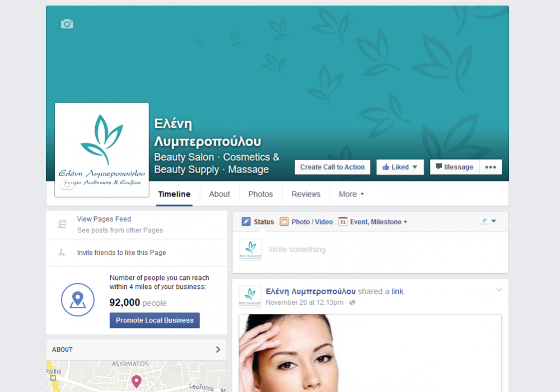The width and height of the screenshot is (560, 392).
Task: Open the Liked dropdown button
Action: (x=400, y=167)
